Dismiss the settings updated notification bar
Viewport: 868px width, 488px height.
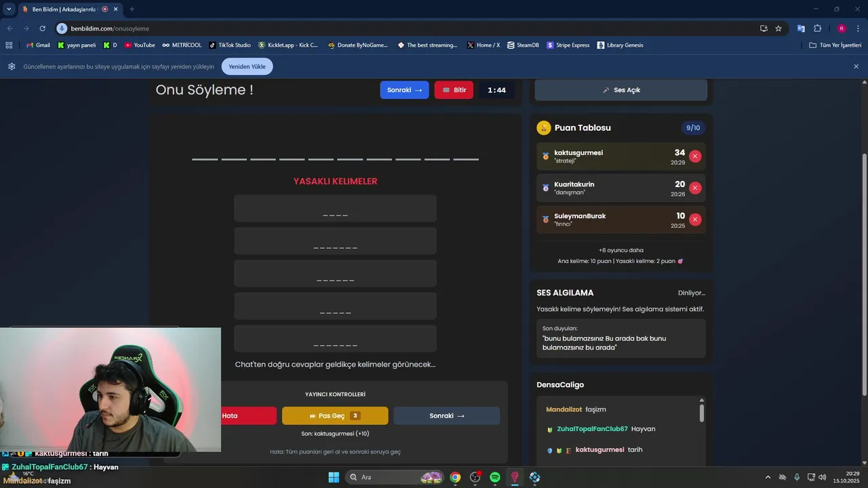pyautogui.click(x=856, y=66)
